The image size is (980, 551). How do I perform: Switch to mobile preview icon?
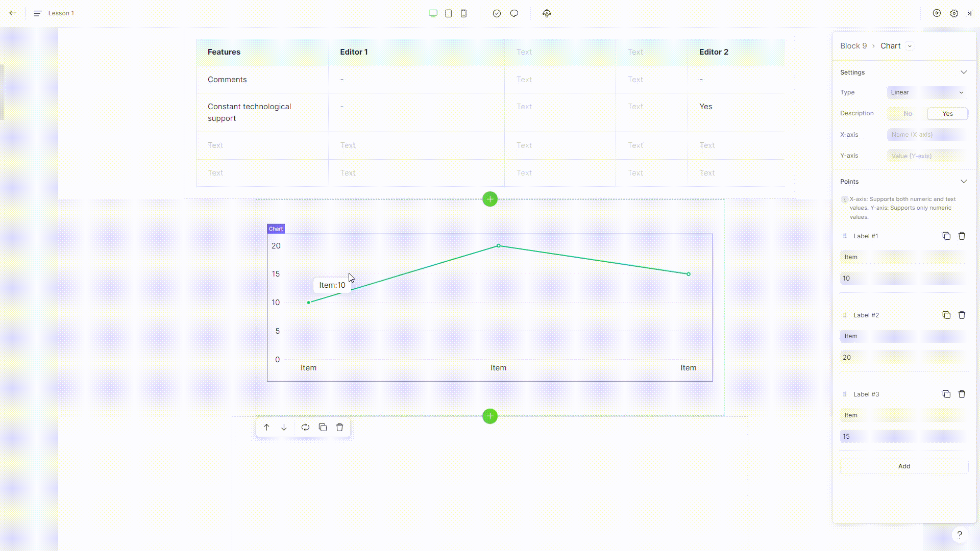pos(463,13)
